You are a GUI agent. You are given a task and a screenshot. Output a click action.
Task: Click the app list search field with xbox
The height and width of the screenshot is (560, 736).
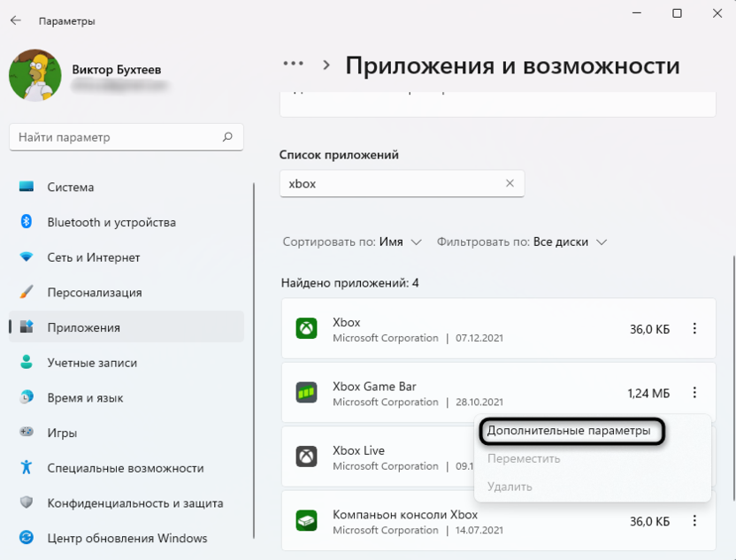(x=402, y=183)
